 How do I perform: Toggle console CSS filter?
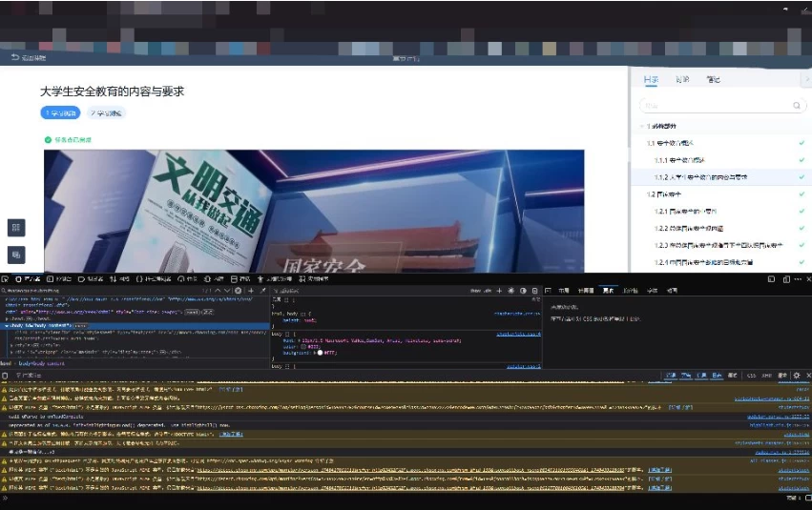coord(751,376)
